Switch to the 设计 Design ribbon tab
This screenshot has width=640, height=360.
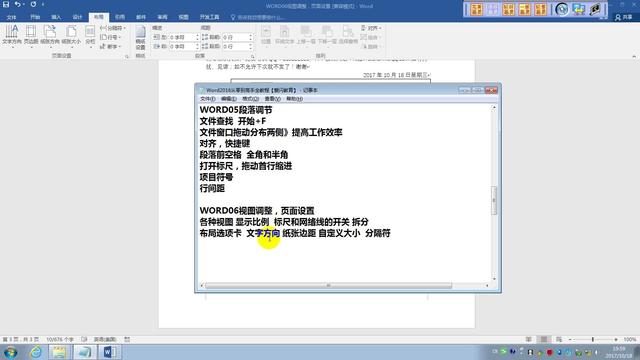pos(77,17)
